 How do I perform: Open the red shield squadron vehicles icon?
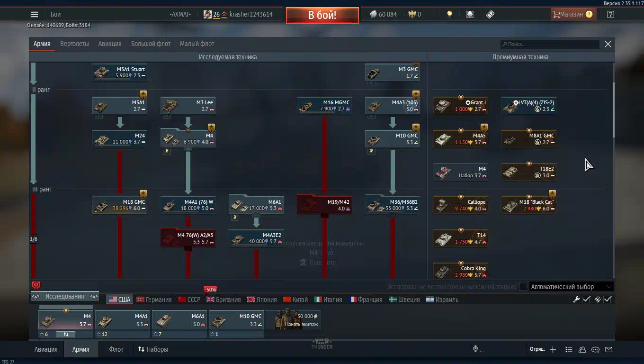[36, 285]
